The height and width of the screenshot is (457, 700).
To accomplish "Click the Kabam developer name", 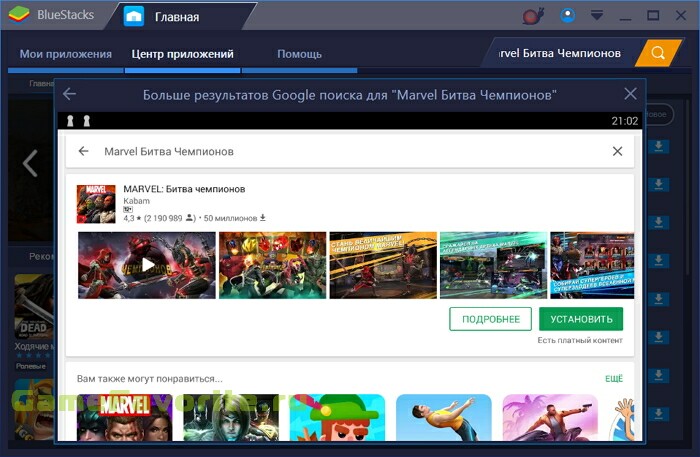I will pyautogui.click(x=136, y=201).
